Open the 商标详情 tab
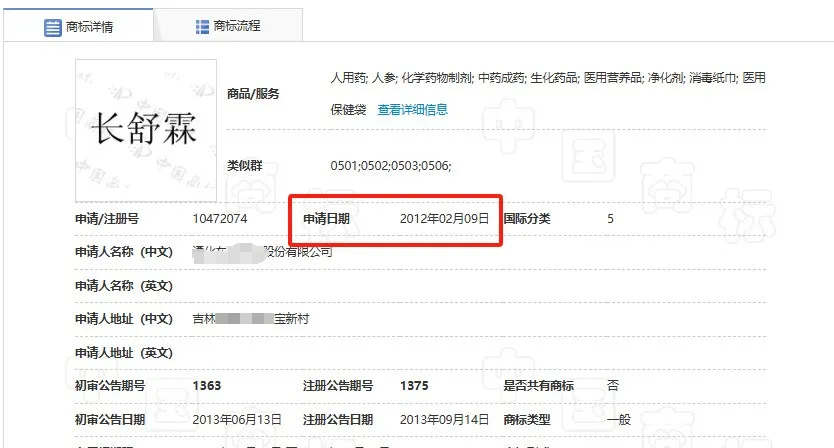Image resolution: width=834 pixels, height=448 pixels. 78,26
